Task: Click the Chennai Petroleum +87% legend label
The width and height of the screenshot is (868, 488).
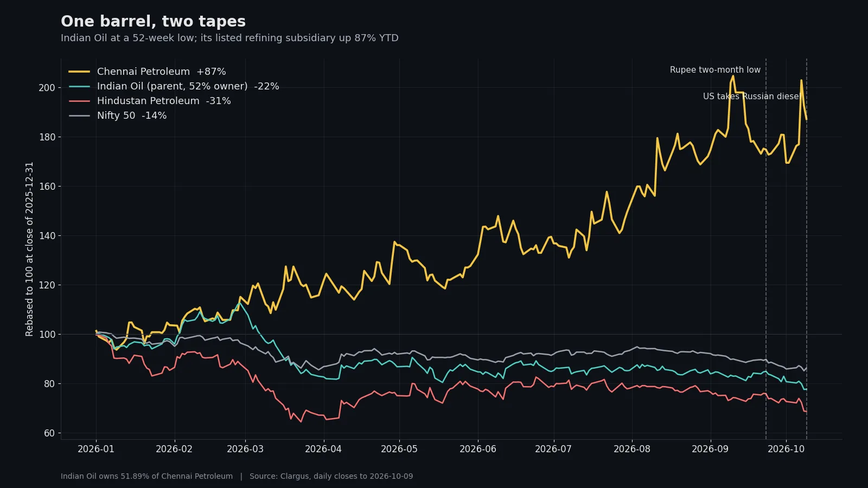Action: click(x=161, y=72)
